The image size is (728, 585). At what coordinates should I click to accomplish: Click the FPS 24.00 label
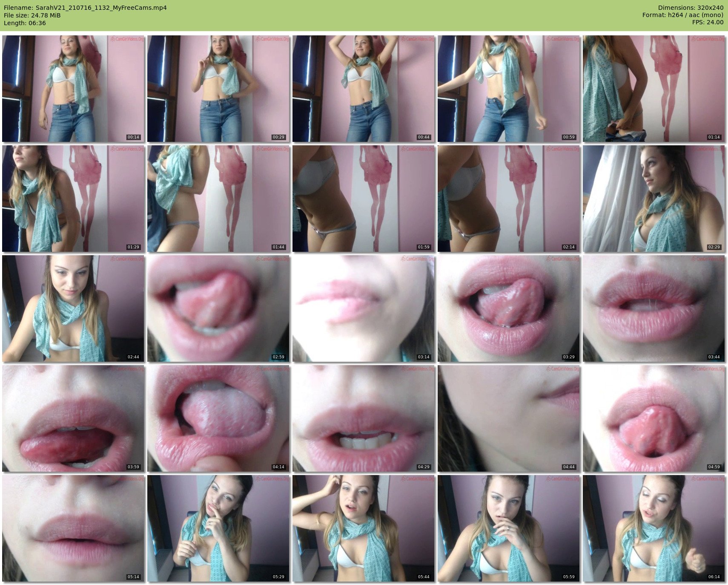[x=708, y=22]
